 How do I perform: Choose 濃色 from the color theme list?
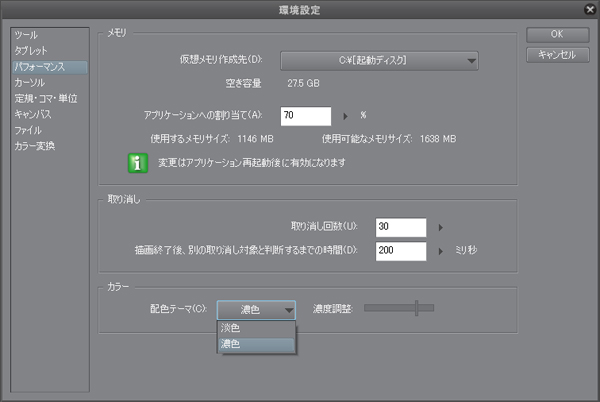pyautogui.click(x=231, y=344)
